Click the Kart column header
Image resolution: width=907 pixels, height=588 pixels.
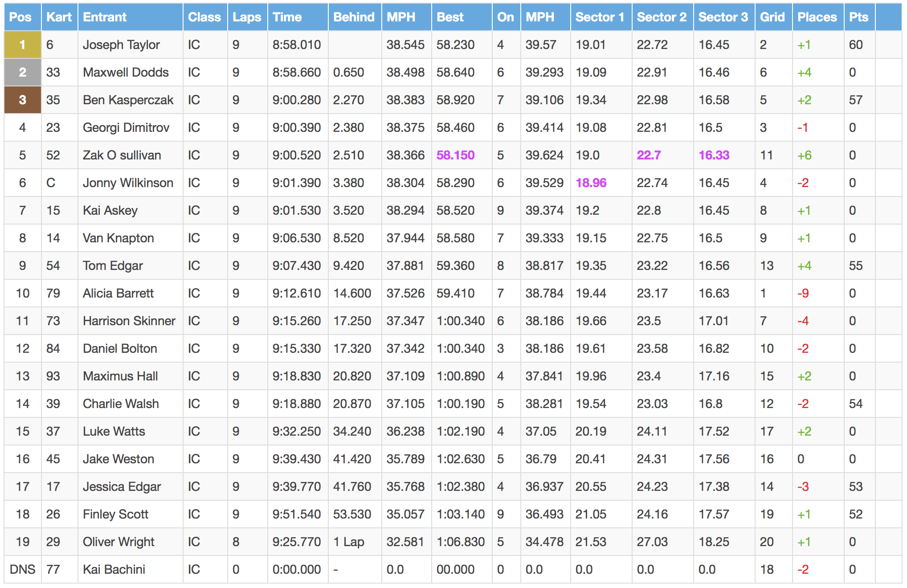tap(59, 17)
